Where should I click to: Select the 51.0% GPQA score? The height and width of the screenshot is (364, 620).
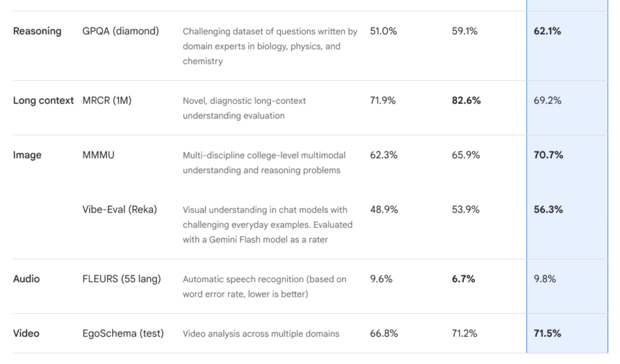tap(383, 31)
